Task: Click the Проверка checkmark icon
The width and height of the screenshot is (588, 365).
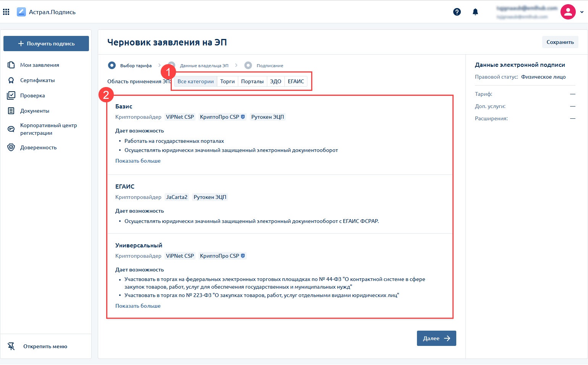Action: point(11,95)
